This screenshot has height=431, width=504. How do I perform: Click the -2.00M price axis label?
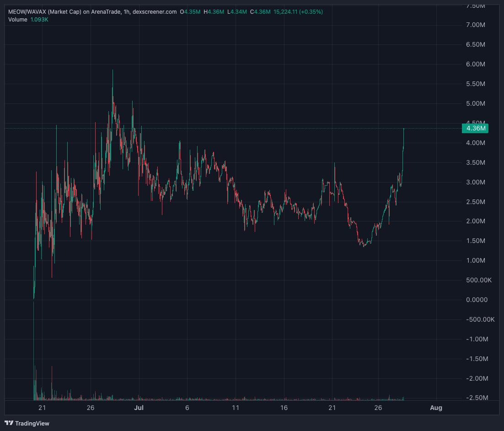click(477, 378)
